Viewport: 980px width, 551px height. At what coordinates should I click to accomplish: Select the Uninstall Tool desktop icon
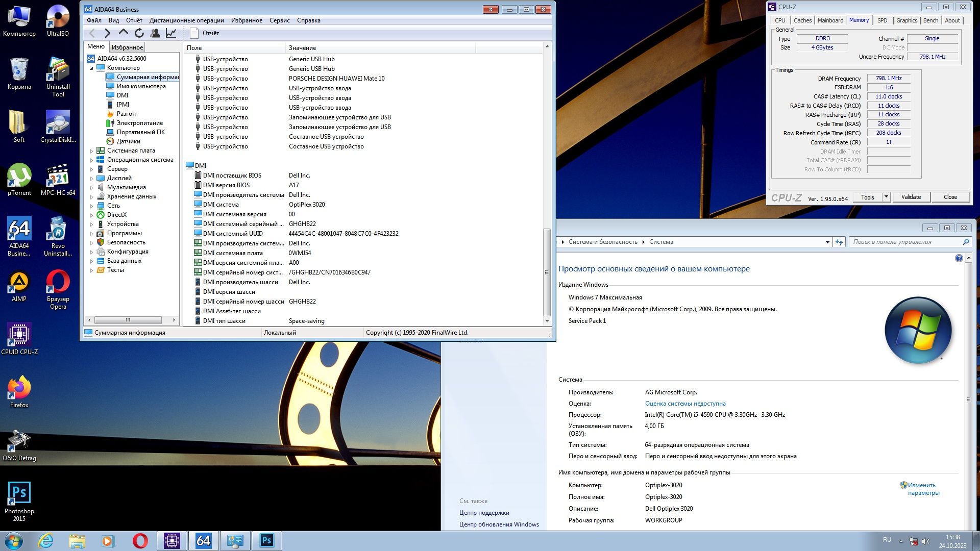click(x=58, y=78)
